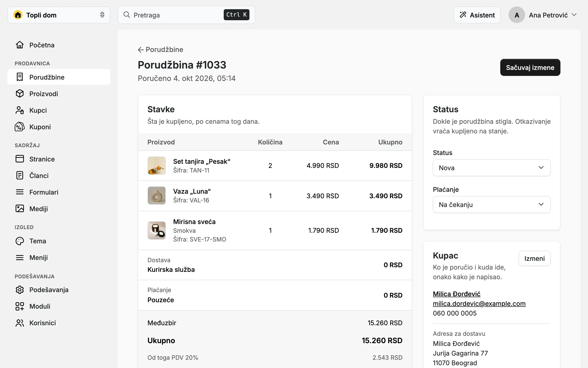Screen dimensions: 588x368
Task: Click the Proizvodi box icon
Action: pos(20,94)
